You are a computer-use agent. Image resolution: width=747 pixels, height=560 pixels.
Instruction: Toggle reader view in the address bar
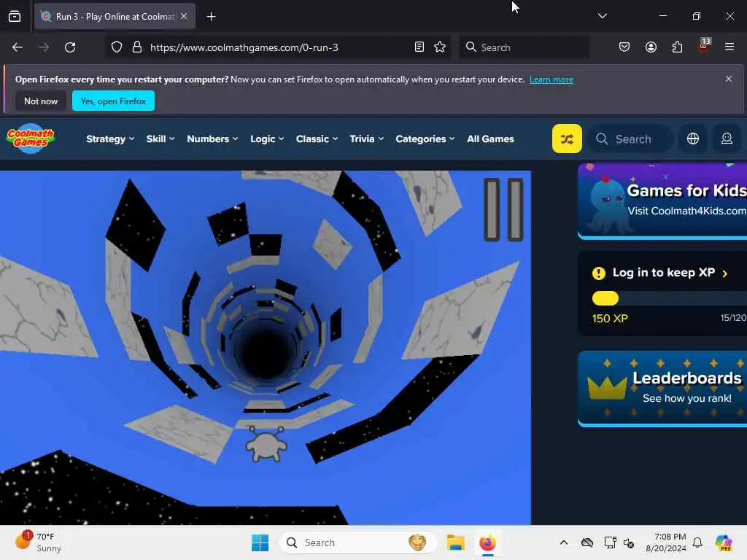(x=419, y=47)
